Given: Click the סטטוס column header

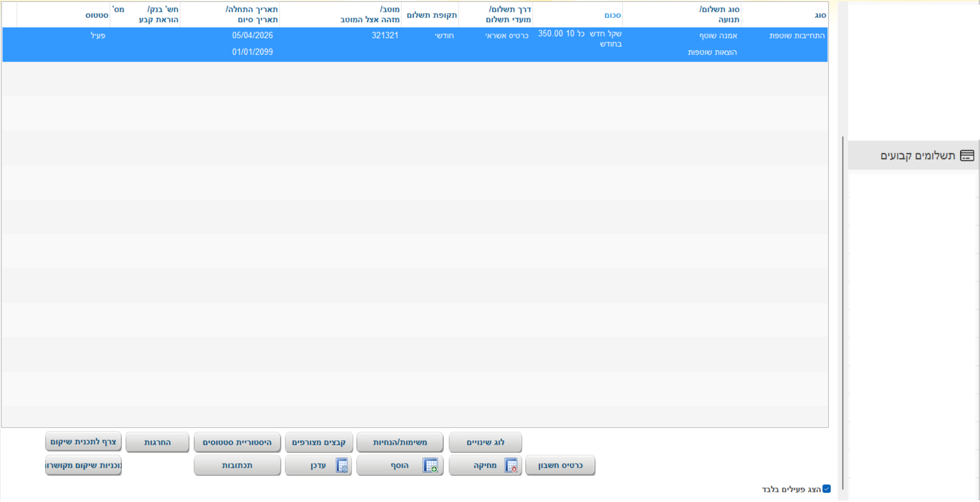Looking at the screenshot, I should pos(96,15).
